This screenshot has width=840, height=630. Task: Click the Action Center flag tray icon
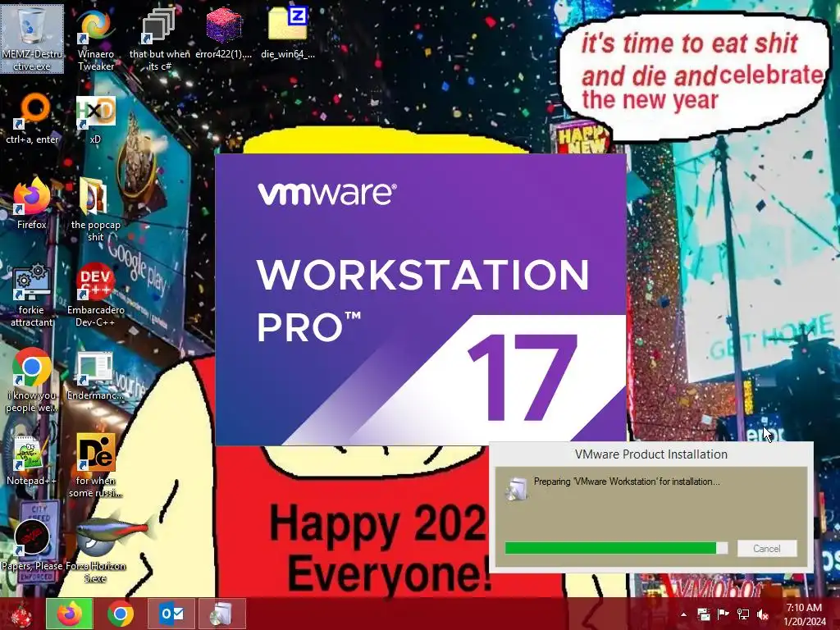pyautogui.click(x=723, y=614)
